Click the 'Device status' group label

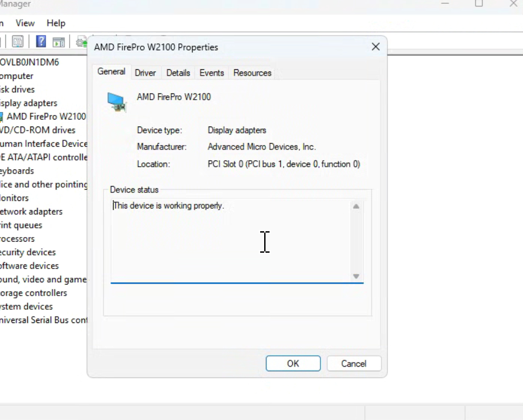pos(134,190)
